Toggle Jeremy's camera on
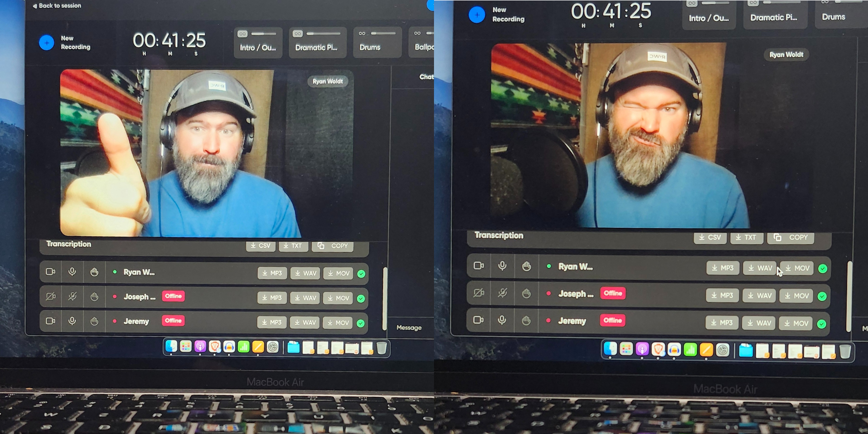Image resolution: width=868 pixels, height=434 pixels. 51,321
